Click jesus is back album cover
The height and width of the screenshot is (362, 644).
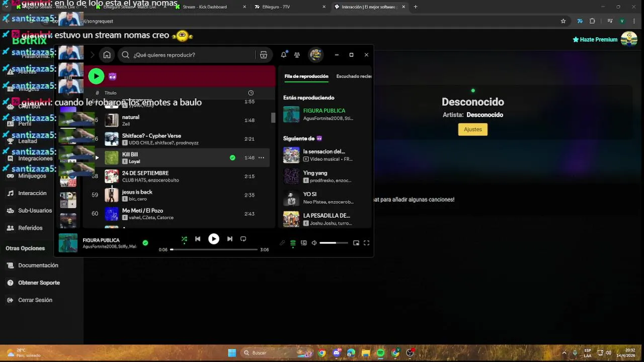[112, 195]
